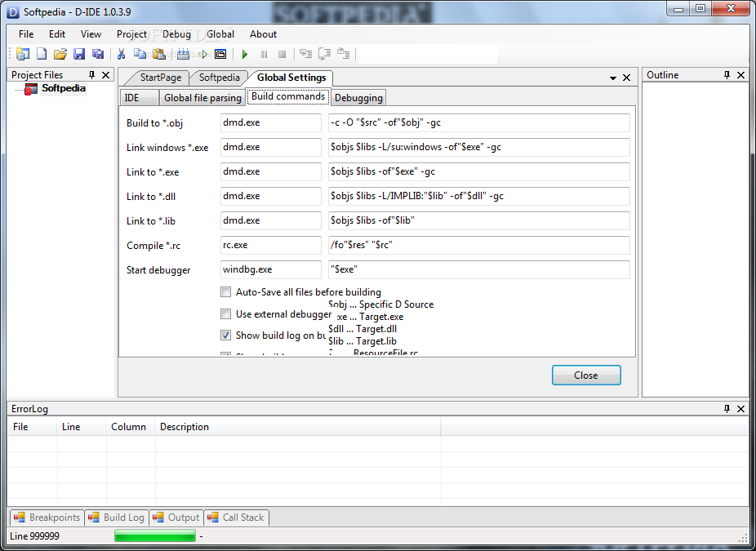Click the Save All toolbar icon

pyautogui.click(x=98, y=54)
